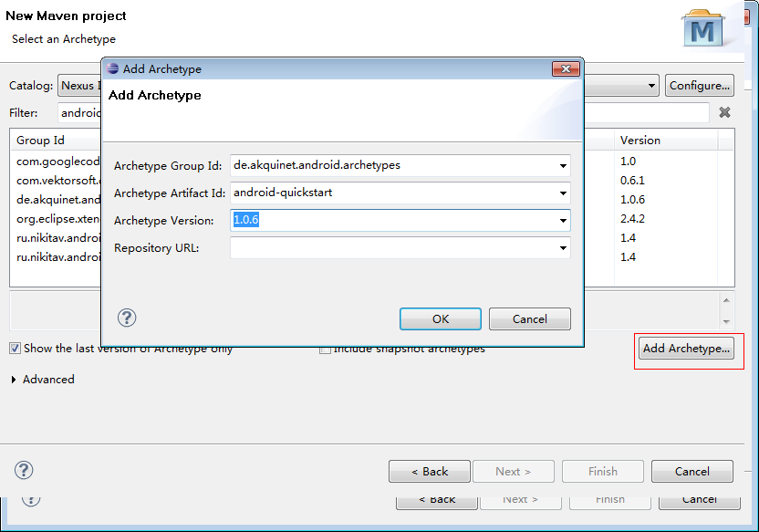This screenshot has width=759, height=532.
Task: Open the Configure... catalog settings
Action: tap(699, 86)
